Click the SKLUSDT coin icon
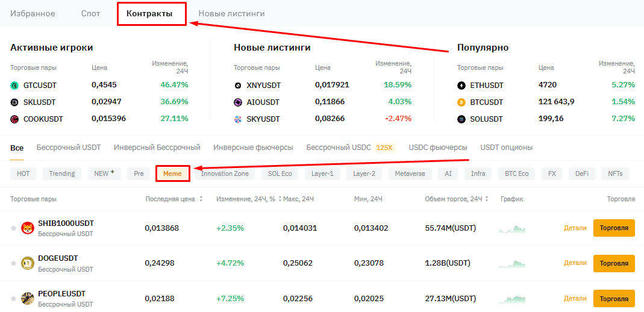This screenshot has width=644, height=312. tap(14, 102)
